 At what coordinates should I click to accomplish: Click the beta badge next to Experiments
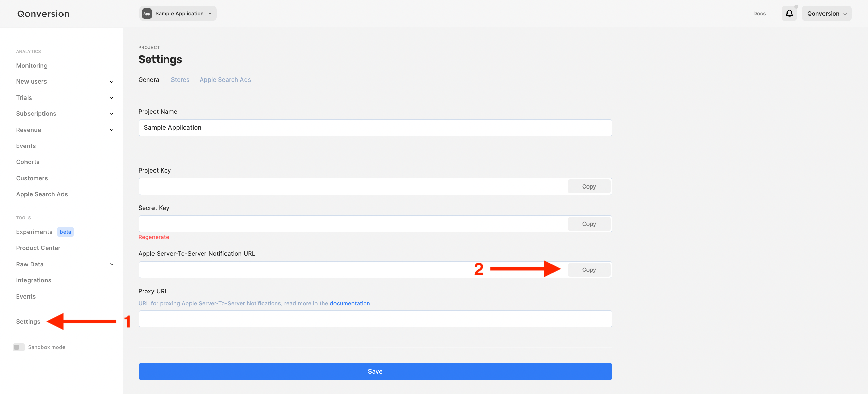pos(65,232)
